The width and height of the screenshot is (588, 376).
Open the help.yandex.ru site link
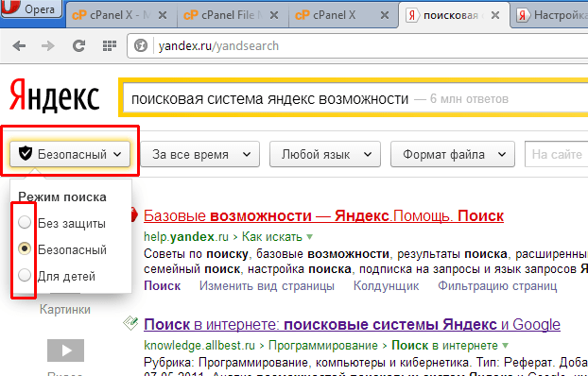tap(186, 237)
